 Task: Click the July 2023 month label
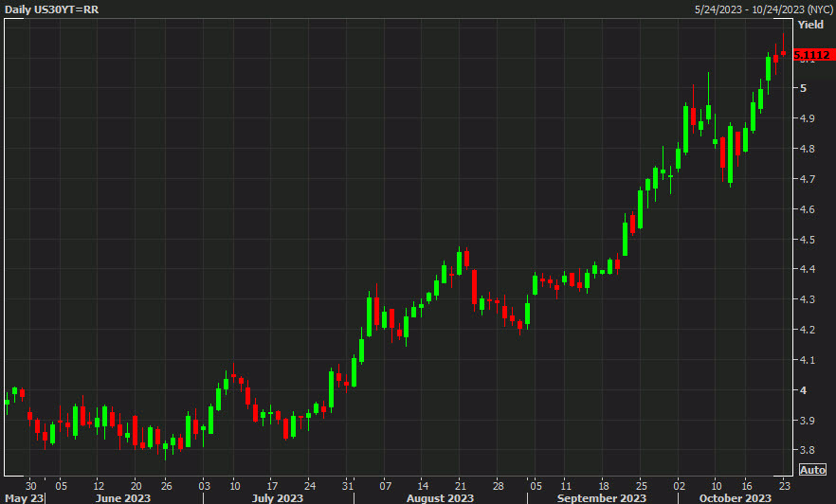277,498
